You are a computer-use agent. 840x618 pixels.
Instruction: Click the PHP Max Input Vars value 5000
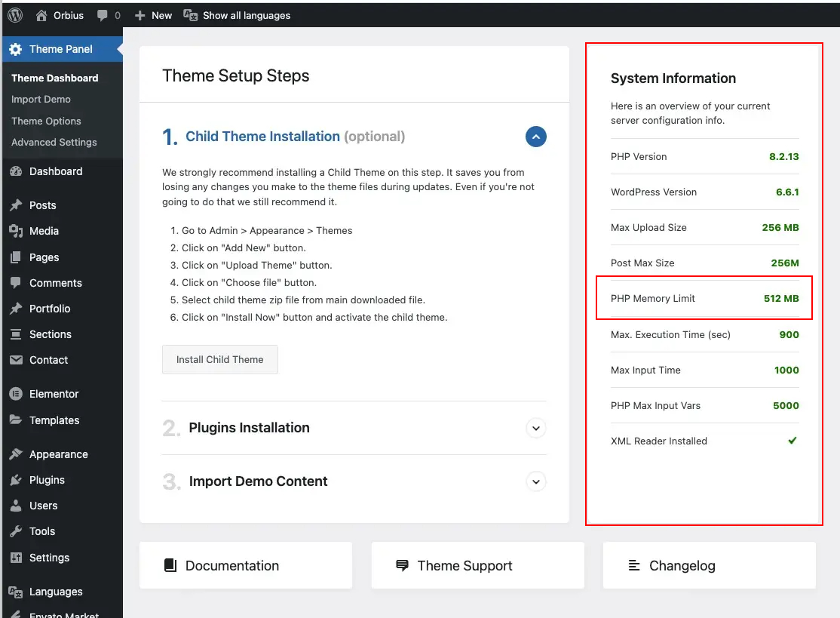pyautogui.click(x=786, y=406)
